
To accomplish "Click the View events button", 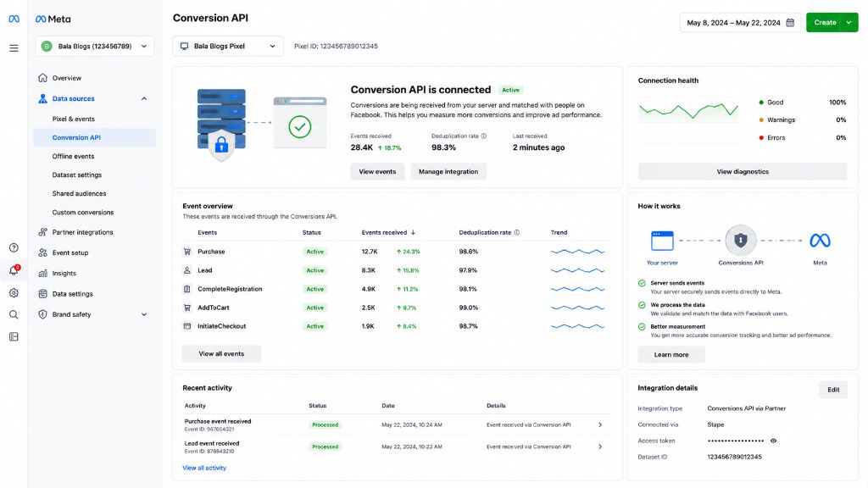I will (x=377, y=171).
